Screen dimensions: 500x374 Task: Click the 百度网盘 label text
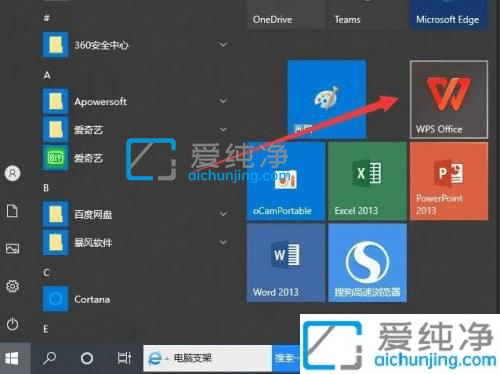point(93,214)
